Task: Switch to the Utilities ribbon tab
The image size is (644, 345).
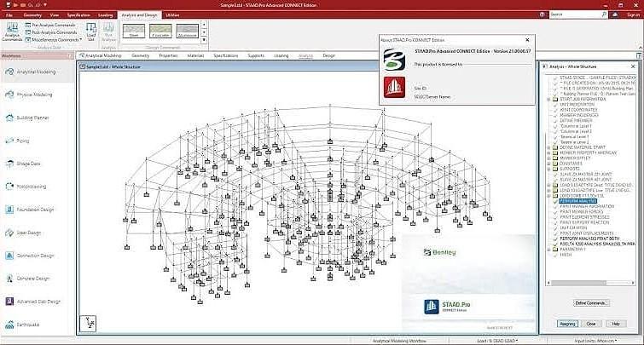Action: (x=172, y=15)
